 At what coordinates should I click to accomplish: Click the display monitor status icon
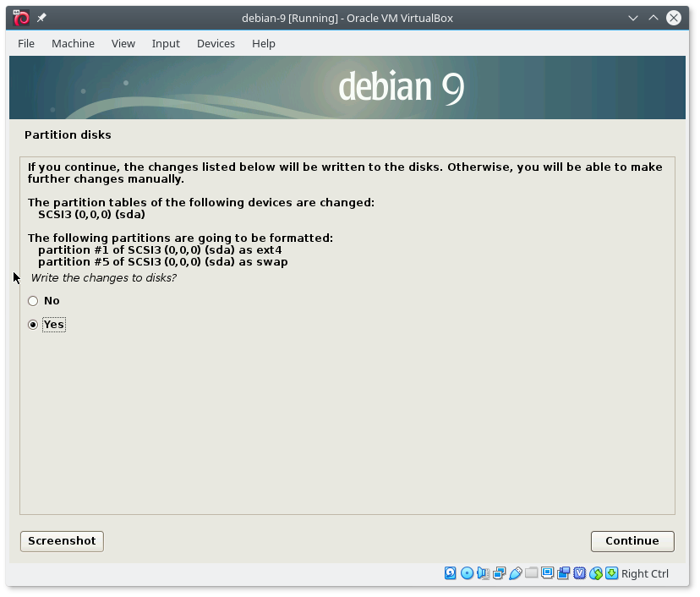[547, 573]
